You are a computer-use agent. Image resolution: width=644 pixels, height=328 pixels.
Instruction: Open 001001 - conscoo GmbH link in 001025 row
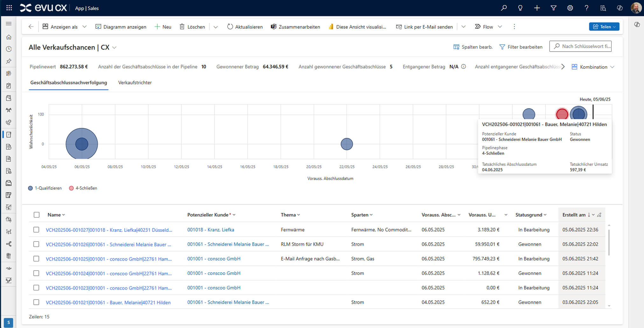(x=214, y=259)
